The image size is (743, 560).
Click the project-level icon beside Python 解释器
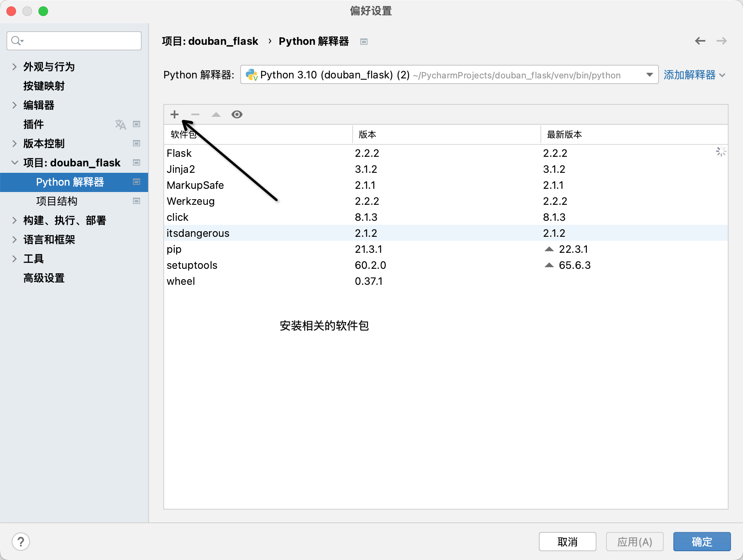click(137, 182)
